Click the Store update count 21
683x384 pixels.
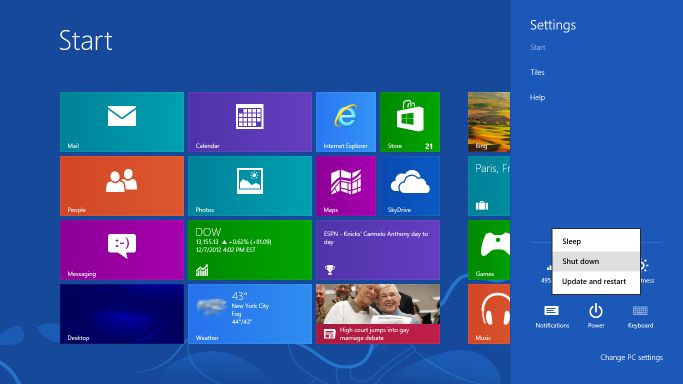429,146
